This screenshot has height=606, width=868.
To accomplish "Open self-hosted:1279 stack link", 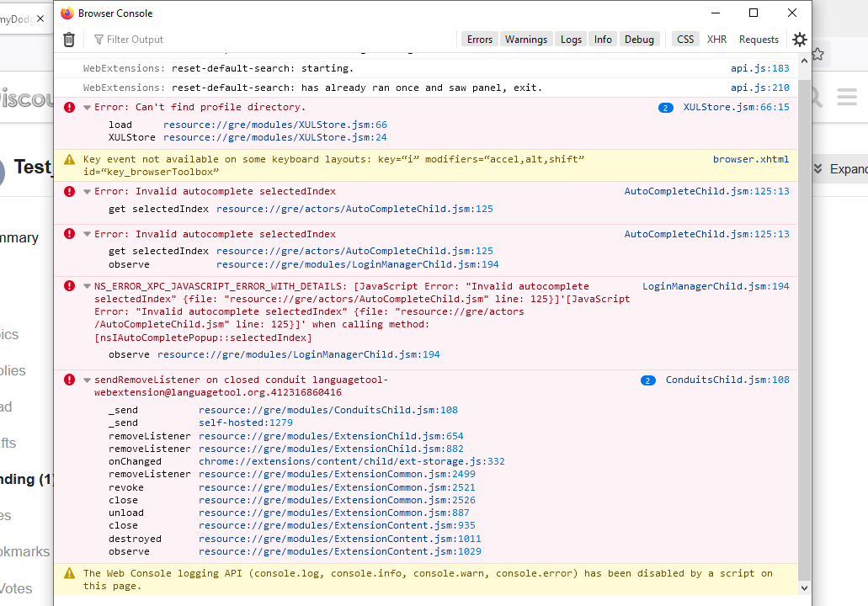I will 246,423.
